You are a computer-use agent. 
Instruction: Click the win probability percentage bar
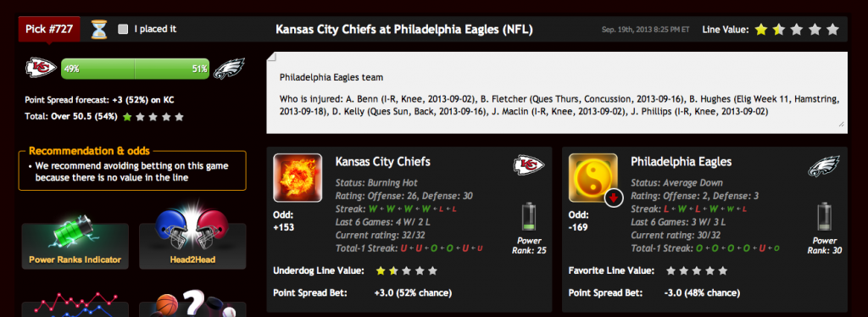(x=135, y=70)
